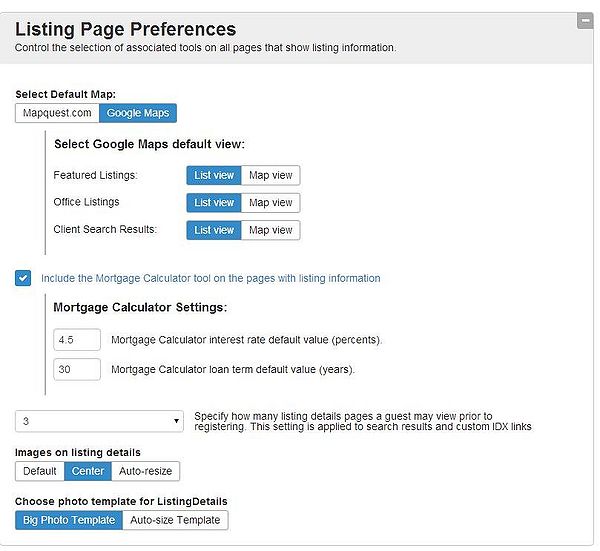Choose Auto-resize for listing detail images
This screenshot has width=600, height=551.
point(145,471)
